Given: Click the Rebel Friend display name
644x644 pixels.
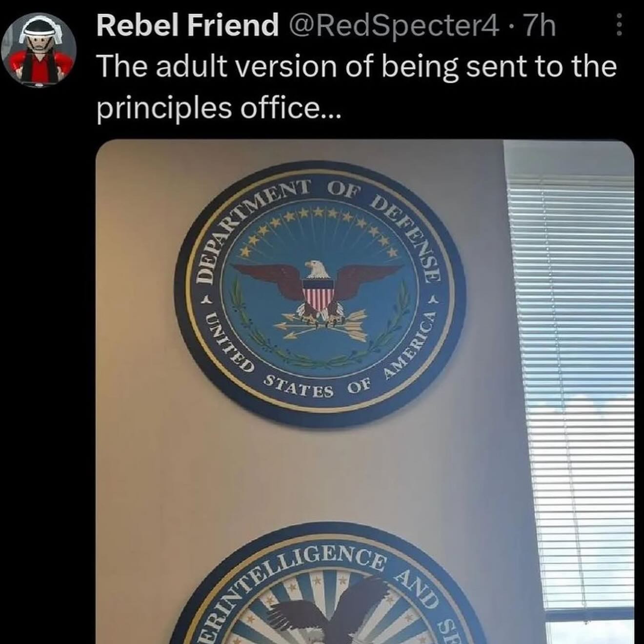Looking at the screenshot, I should point(187,25).
